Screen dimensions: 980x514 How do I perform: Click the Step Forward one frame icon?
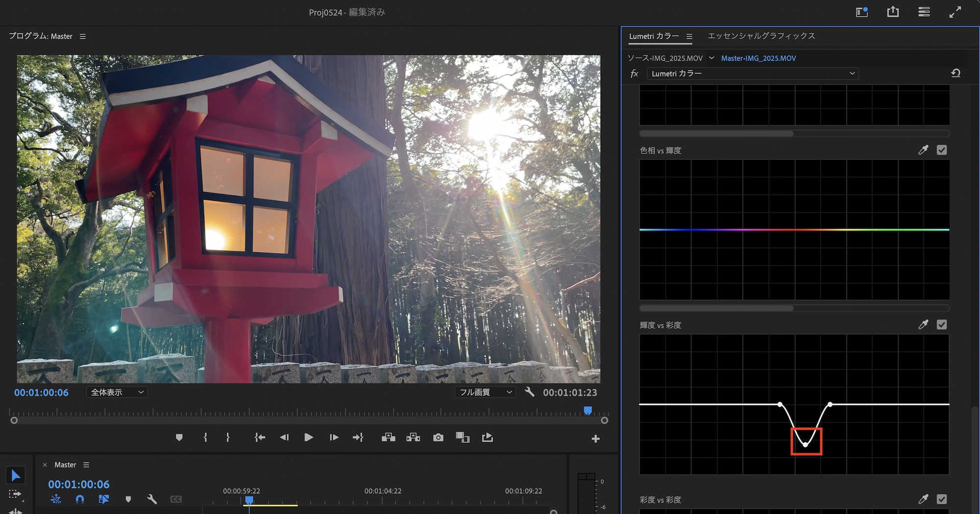(334, 437)
